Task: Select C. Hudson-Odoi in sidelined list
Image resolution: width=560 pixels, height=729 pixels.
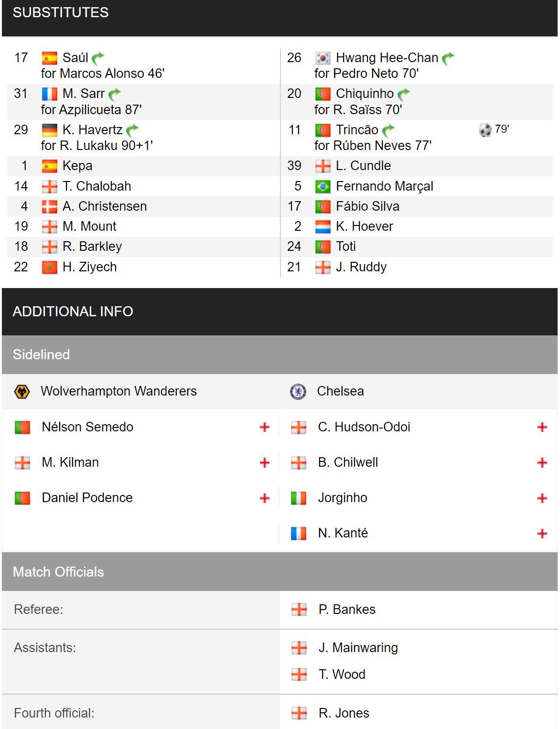Action: pyautogui.click(x=364, y=427)
